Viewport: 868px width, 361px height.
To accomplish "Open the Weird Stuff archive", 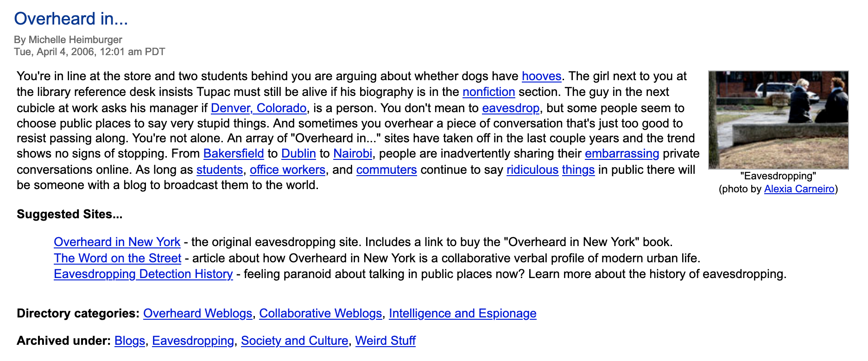I will tap(385, 341).
